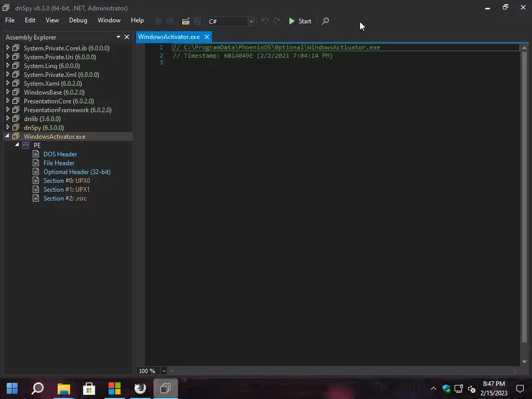The image size is (532, 399).
Task: Click the PresentationFramework assembly icon
Action: [16, 110]
